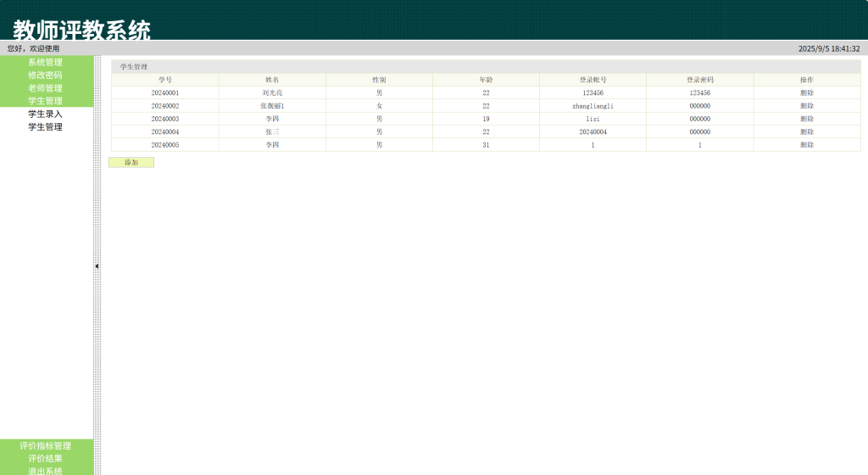Screen dimensions: 868x475
Task: Click gender 男 in 张三's row
Action: tap(379, 131)
